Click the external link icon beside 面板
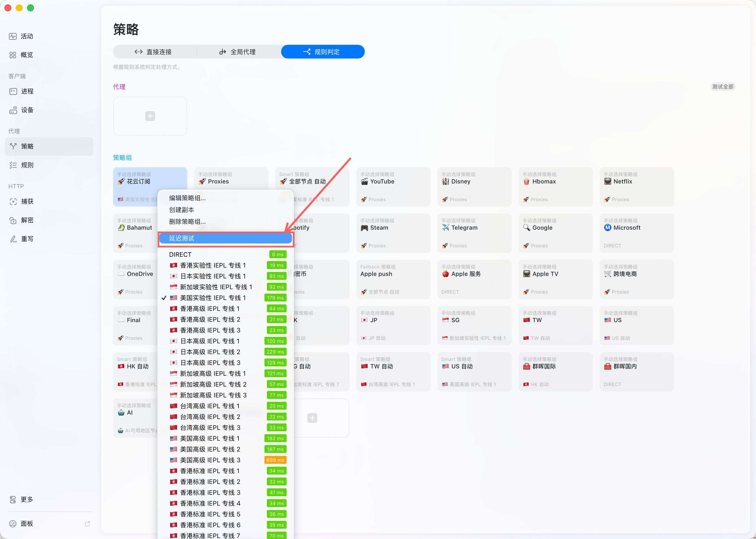This screenshot has width=756, height=539. point(87,524)
